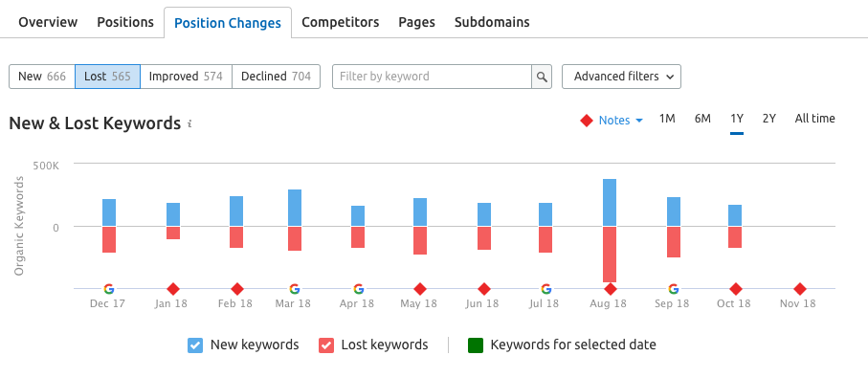The image size is (868, 378).
Task: Switch to the Competitors tab
Action: tap(341, 22)
